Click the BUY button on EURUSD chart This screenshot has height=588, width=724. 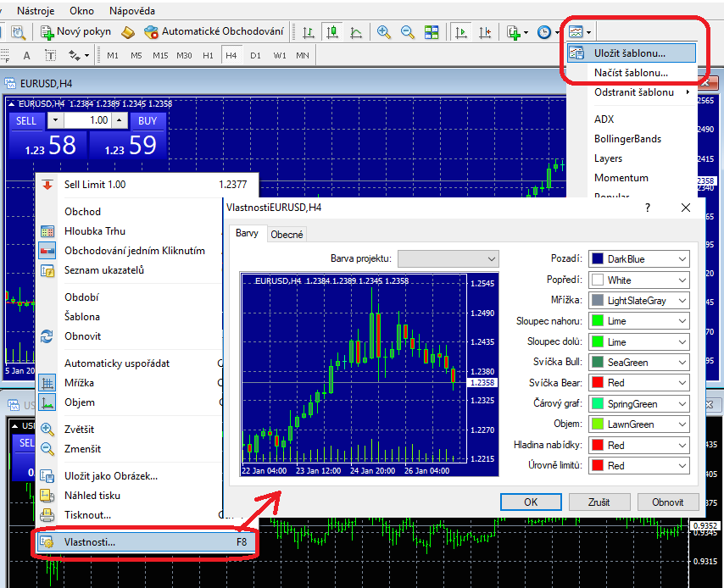[x=148, y=121]
